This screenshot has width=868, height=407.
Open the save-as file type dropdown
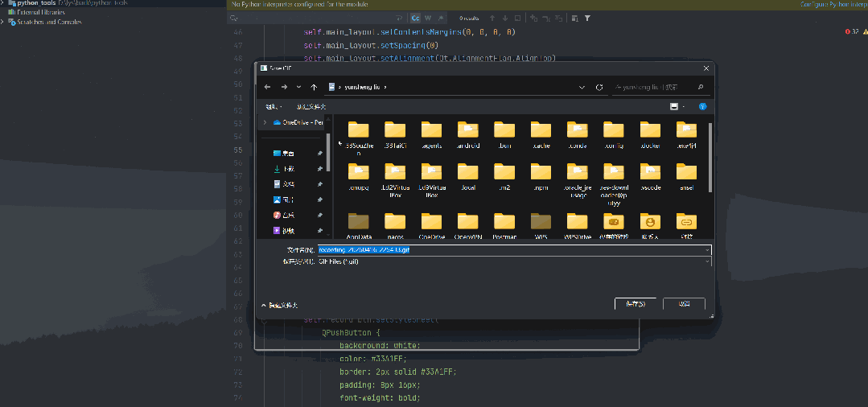pos(515,261)
